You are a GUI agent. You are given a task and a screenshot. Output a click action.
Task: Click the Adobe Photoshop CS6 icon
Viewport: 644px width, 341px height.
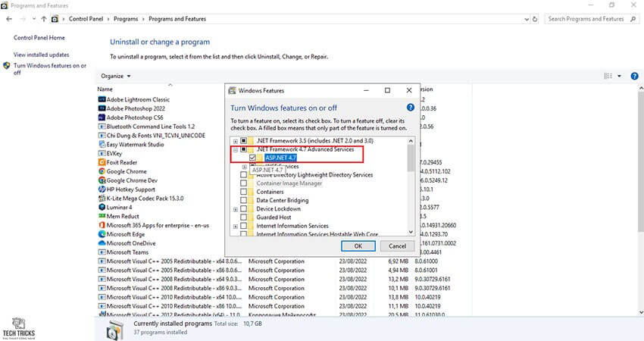(102, 117)
